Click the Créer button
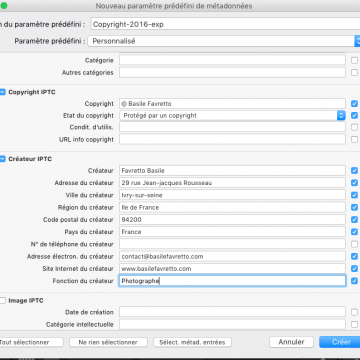Image resolution: width=360 pixels, height=360 pixels. click(340, 342)
